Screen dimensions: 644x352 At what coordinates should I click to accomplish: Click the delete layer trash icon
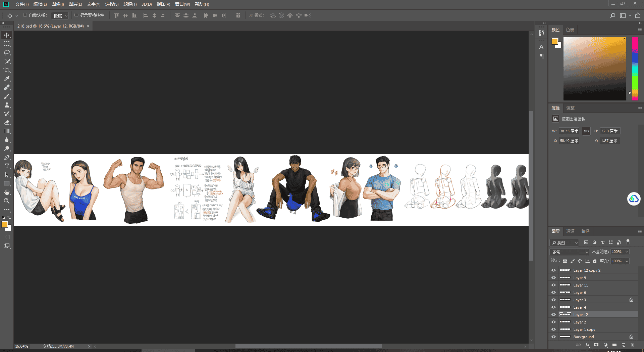[632, 345]
